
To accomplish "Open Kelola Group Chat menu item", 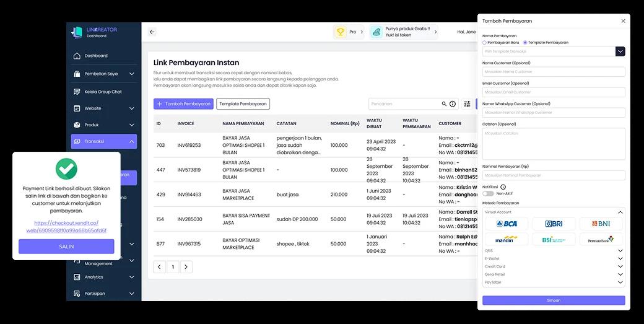I will tap(103, 92).
